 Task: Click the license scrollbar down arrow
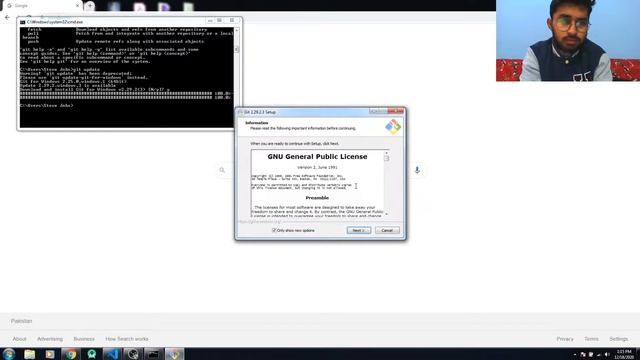click(387, 214)
